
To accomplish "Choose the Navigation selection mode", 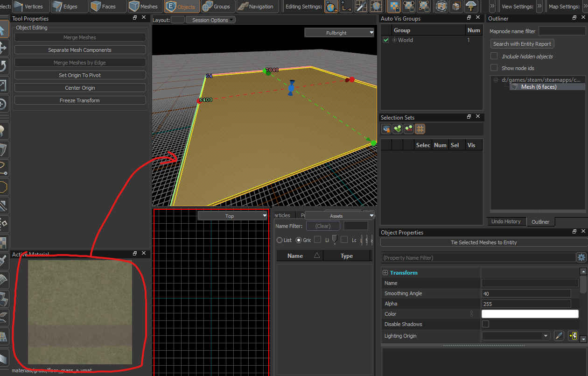I will tap(256, 7).
